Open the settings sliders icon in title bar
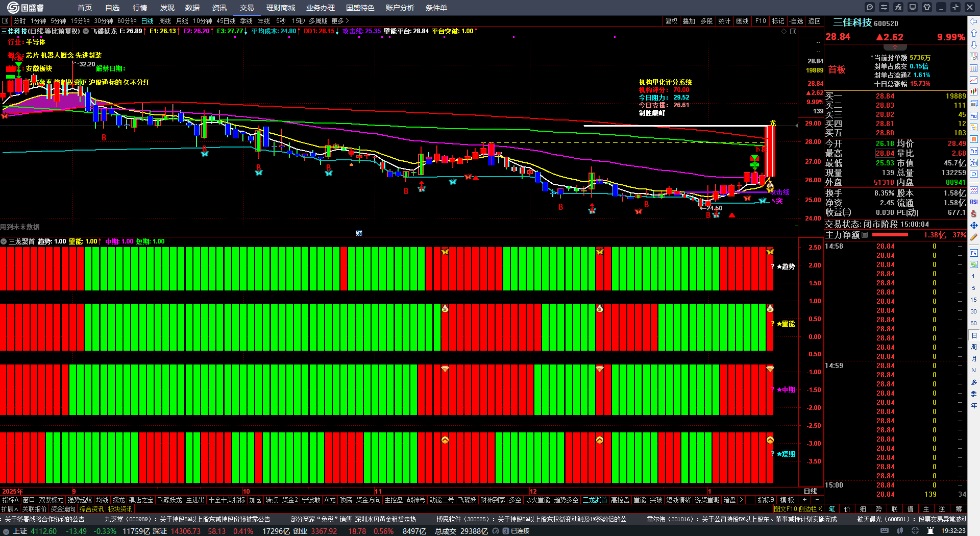 click(x=884, y=7)
